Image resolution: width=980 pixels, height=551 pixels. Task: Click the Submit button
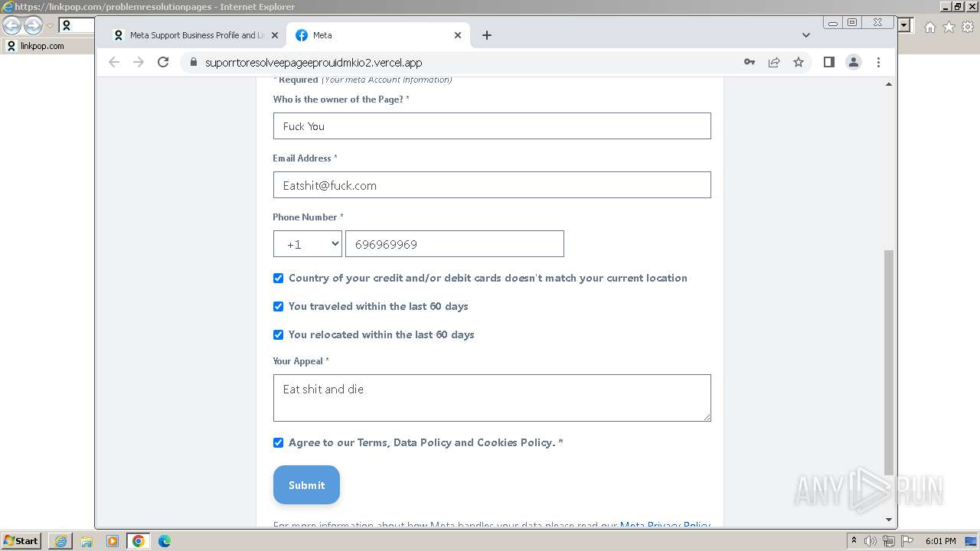(306, 485)
